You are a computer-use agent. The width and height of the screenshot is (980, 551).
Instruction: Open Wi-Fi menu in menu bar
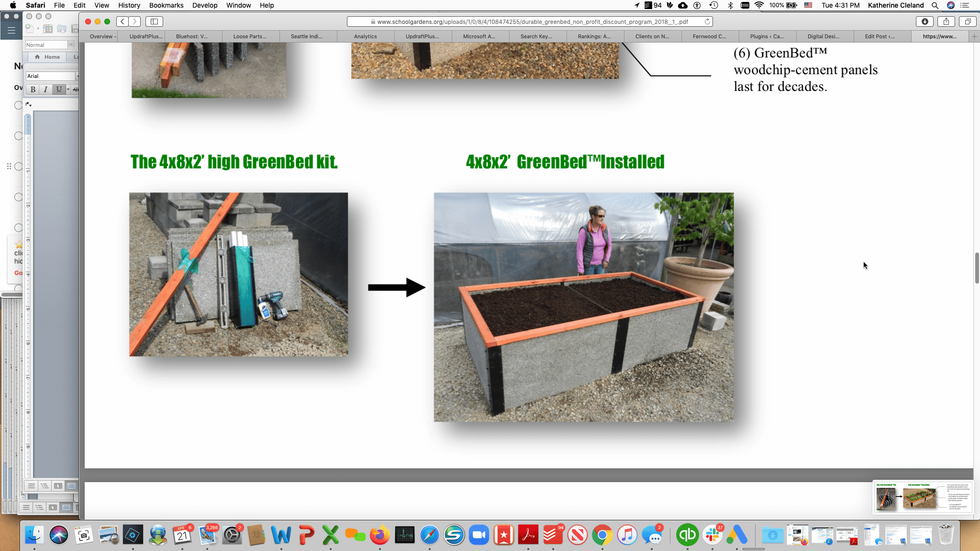pos(759,5)
